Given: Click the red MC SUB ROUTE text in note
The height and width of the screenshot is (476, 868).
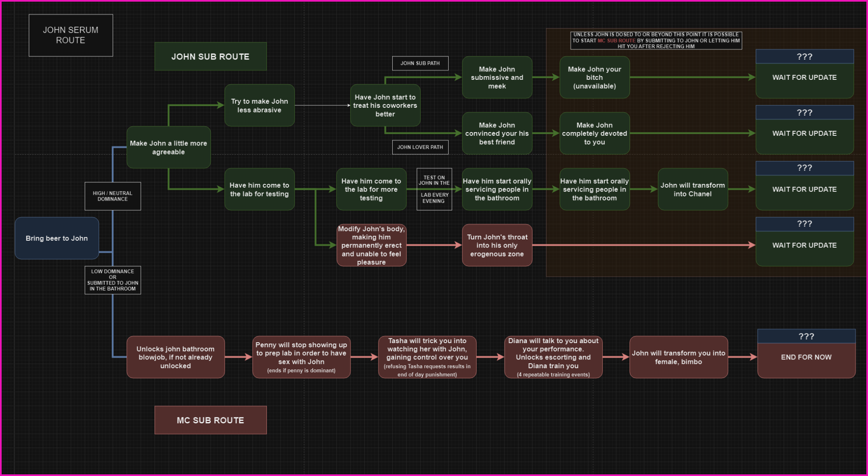Looking at the screenshot, I should click(x=616, y=41).
